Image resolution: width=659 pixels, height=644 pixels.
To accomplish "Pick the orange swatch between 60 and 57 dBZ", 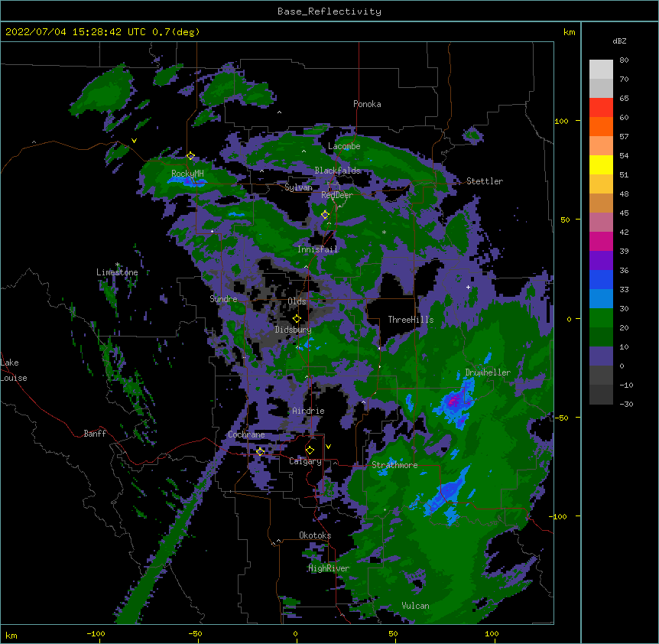I will [x=601, y=126].
